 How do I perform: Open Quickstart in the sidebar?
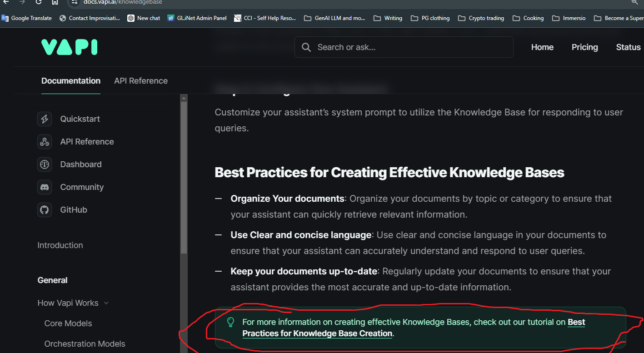[80, 119]
